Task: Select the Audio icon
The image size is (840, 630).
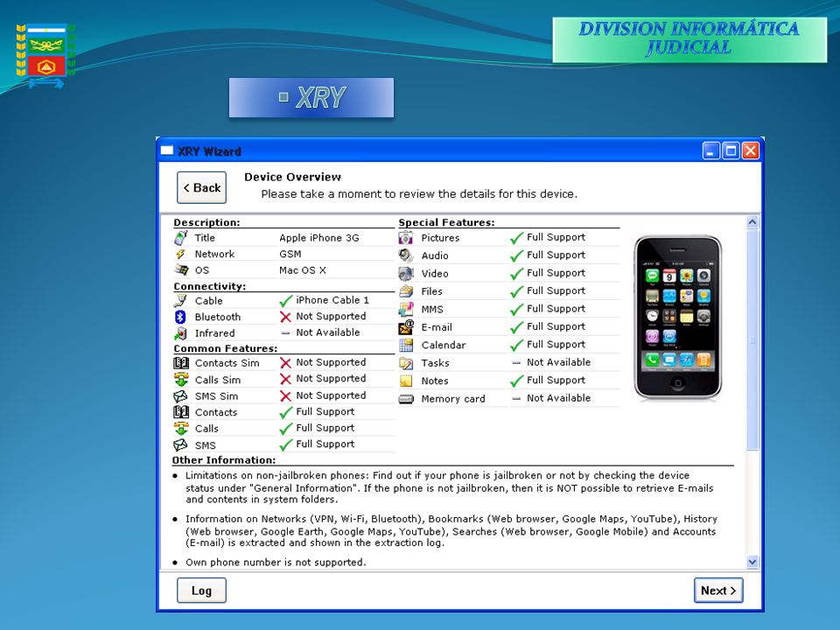Action: point(406,255)
